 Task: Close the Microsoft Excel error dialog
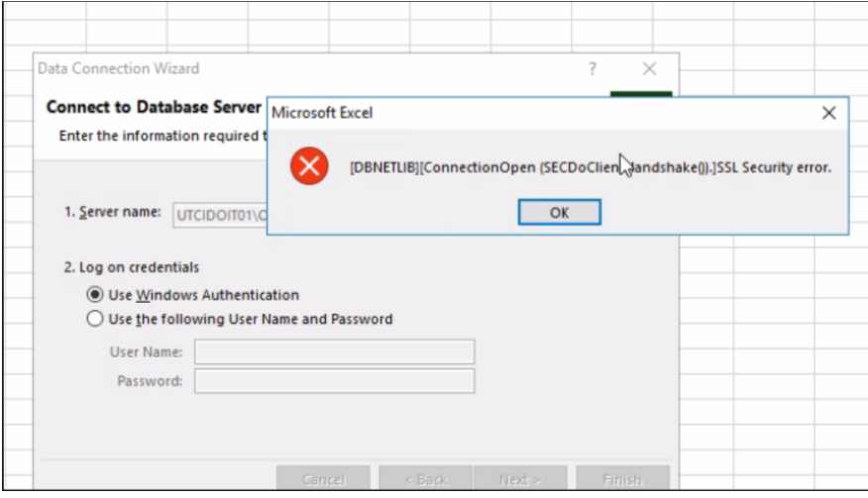(x=828, y=113)
